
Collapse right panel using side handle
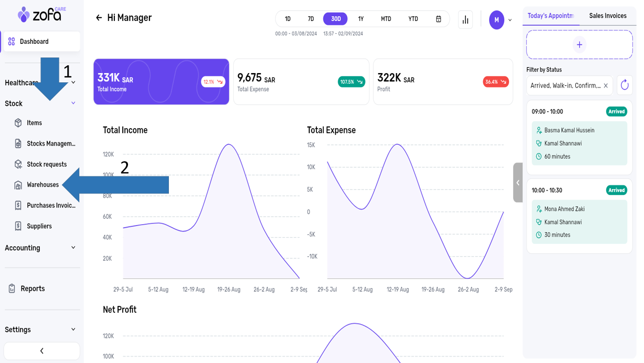coord(518,183)
